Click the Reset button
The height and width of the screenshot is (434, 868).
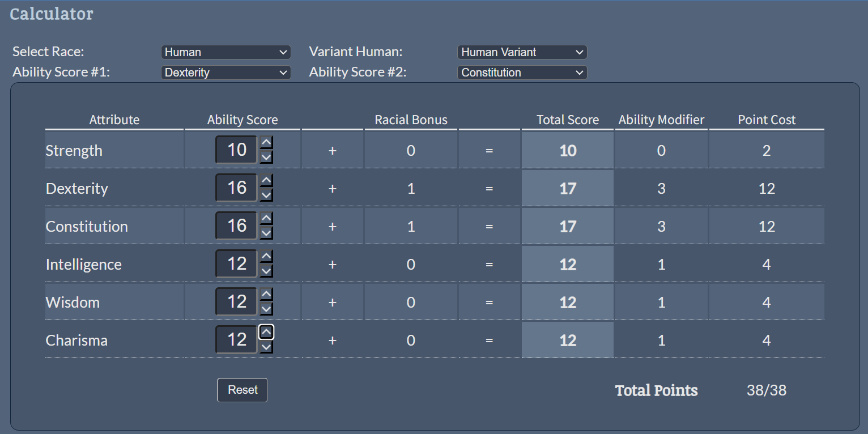tap(242, 390)
